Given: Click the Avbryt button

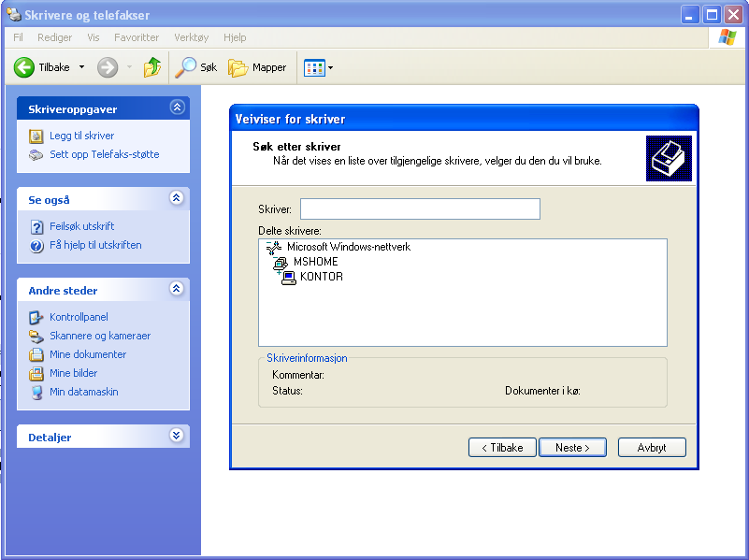Looking at the screenshot, I should click(652, 447).
